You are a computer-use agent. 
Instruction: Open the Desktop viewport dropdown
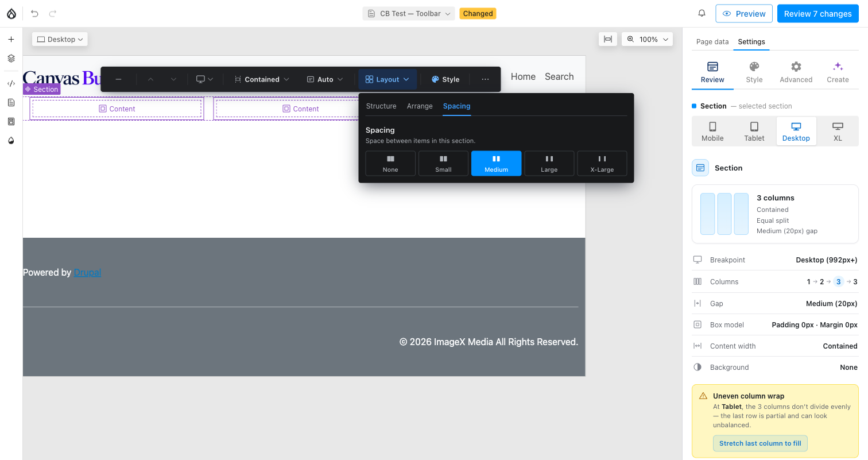60,39
